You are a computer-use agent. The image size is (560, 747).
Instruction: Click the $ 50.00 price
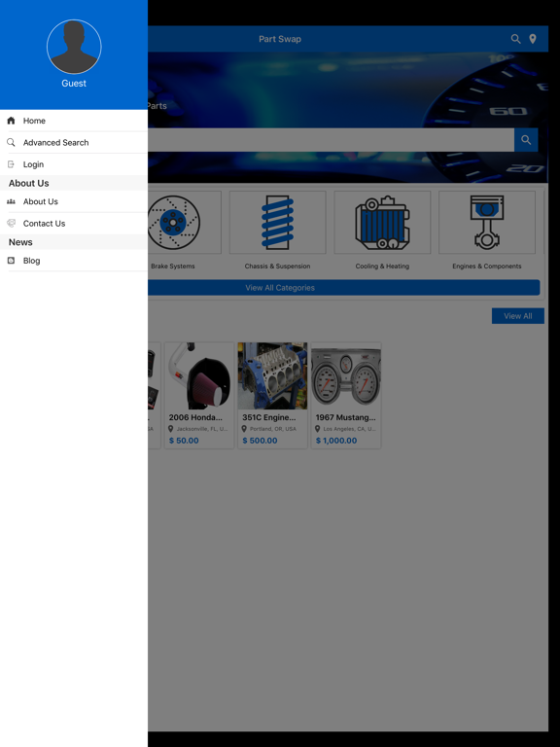184,441
